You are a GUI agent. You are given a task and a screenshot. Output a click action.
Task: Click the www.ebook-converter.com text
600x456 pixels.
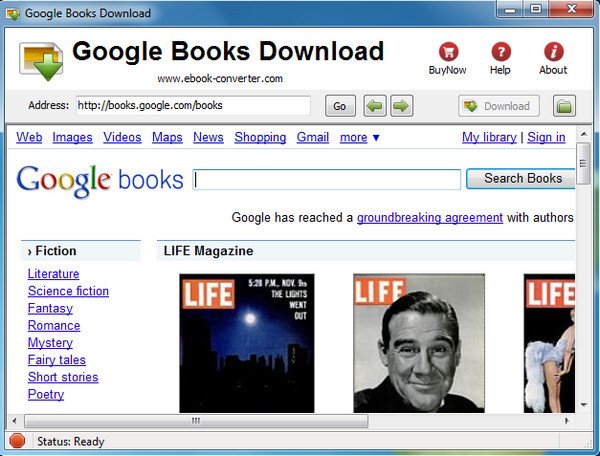pos(220,79)
